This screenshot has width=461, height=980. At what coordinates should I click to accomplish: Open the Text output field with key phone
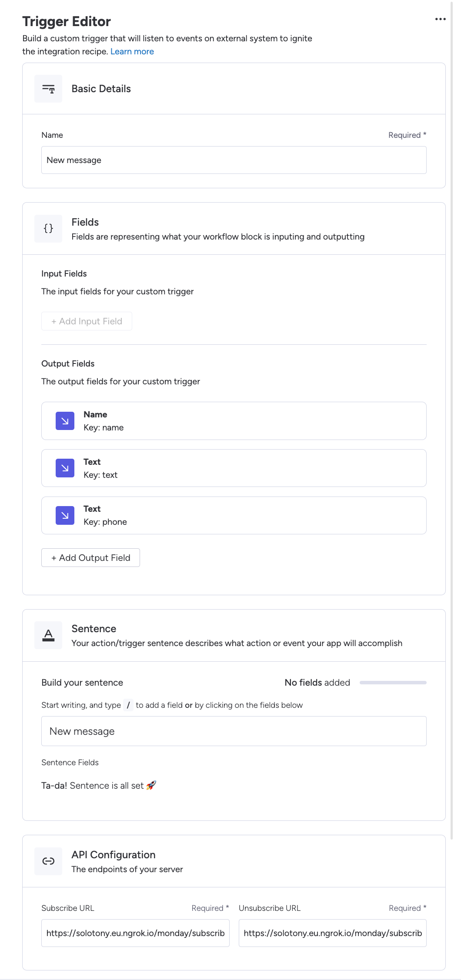tap(234, 515)
